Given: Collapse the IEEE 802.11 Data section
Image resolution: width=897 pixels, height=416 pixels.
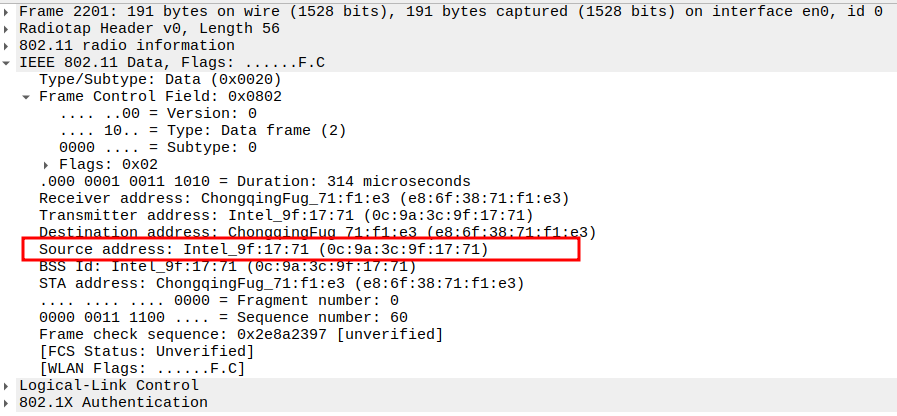Looking at the screenshot, I should (8, 63).
